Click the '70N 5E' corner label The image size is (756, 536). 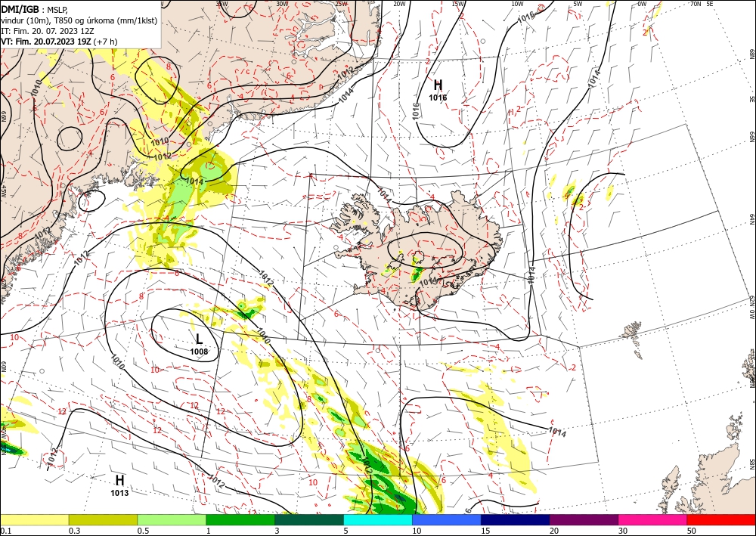tap(702, 4)
